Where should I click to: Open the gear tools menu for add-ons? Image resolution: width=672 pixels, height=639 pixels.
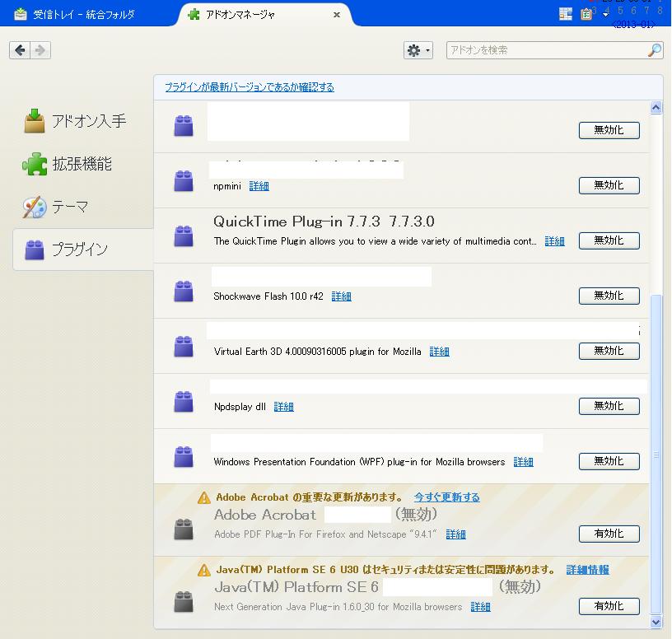418,50
